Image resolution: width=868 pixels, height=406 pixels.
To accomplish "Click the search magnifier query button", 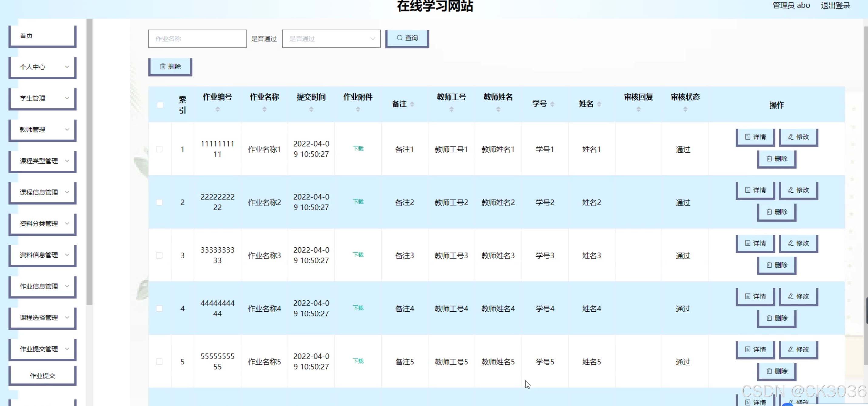I will (407, 38).
